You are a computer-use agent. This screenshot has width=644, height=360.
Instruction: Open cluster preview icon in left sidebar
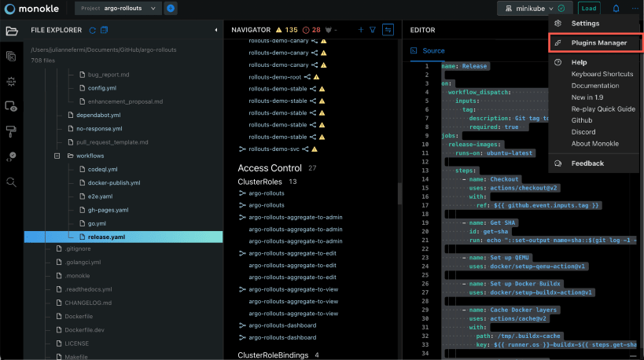(12, 106)
